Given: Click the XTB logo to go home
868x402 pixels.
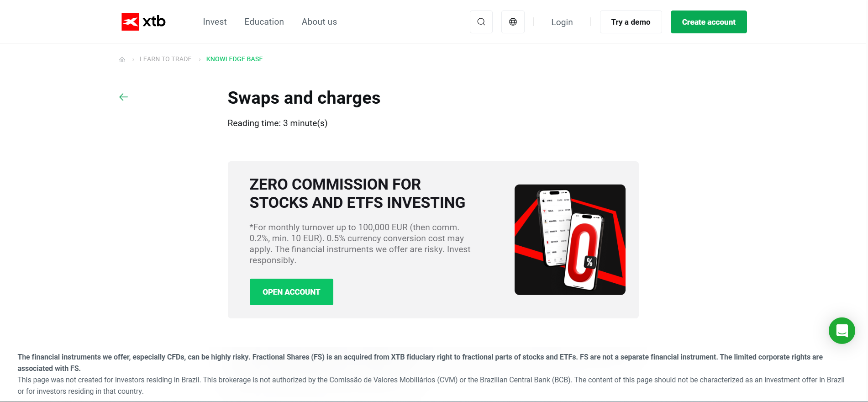Looking at the screenshot, I should [142, 21].
